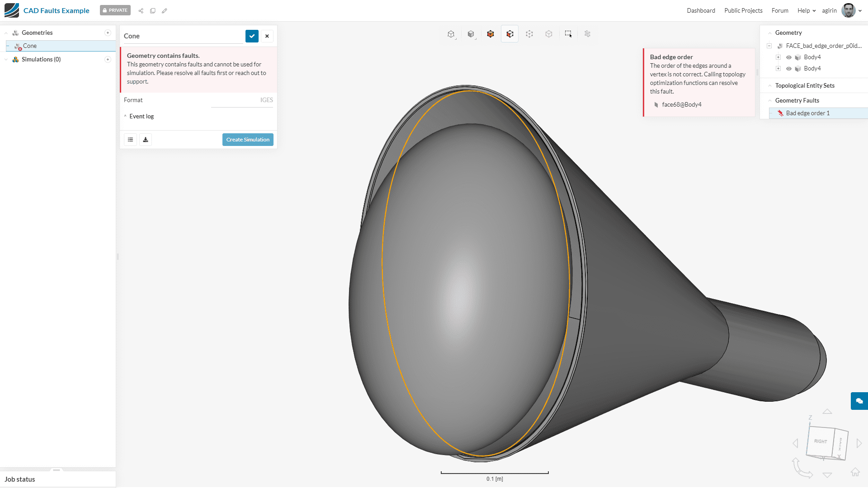Confirm Cone settings with checkmark button

252,36
